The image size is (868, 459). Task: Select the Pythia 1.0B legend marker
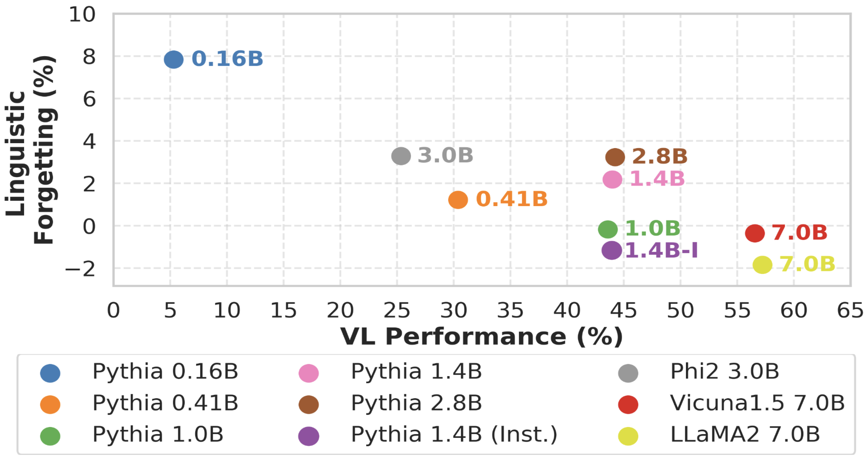pos(50,436)
